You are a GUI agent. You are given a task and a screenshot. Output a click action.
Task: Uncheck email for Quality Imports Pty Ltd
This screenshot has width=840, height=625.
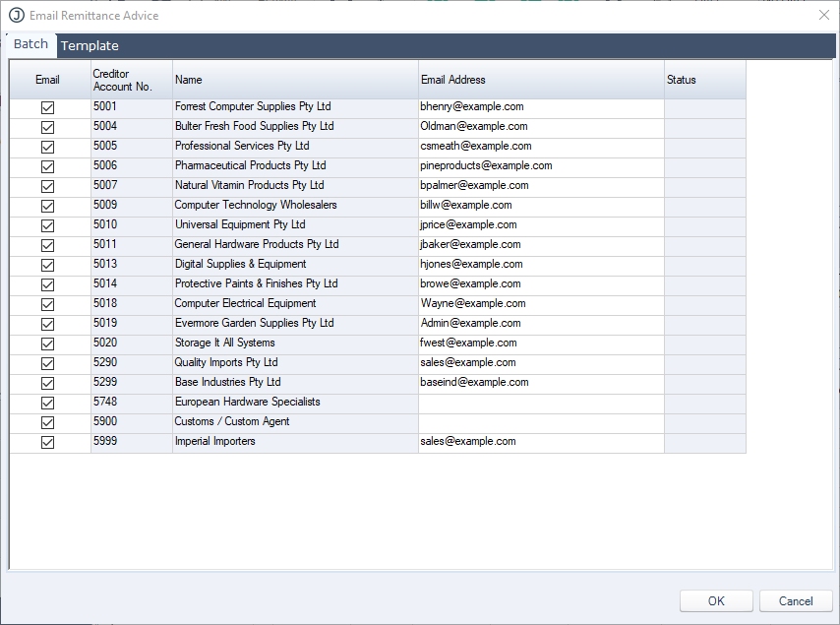pyautogui.click(x=47, y=363)
